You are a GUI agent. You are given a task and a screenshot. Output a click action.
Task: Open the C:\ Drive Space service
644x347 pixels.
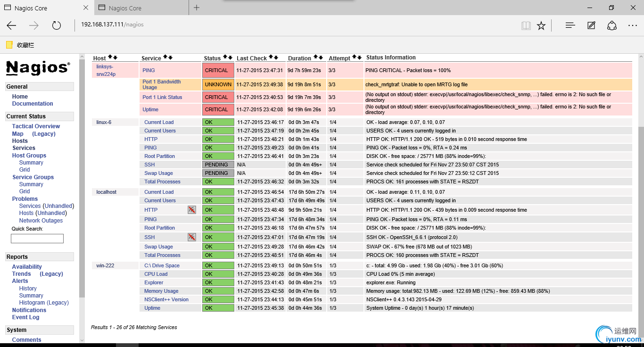(162, 265)
